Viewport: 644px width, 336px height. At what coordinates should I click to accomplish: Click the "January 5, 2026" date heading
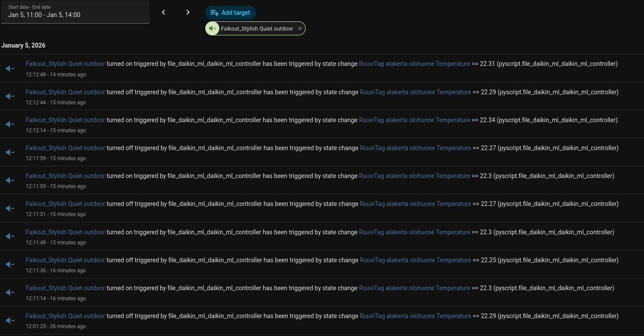pos(24,45)
